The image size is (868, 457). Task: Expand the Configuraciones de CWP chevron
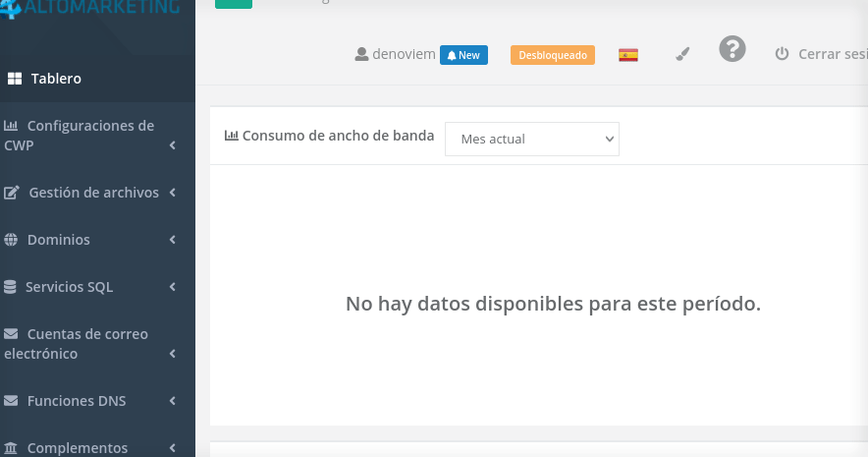pyautogui.click(x=173, y=145)
